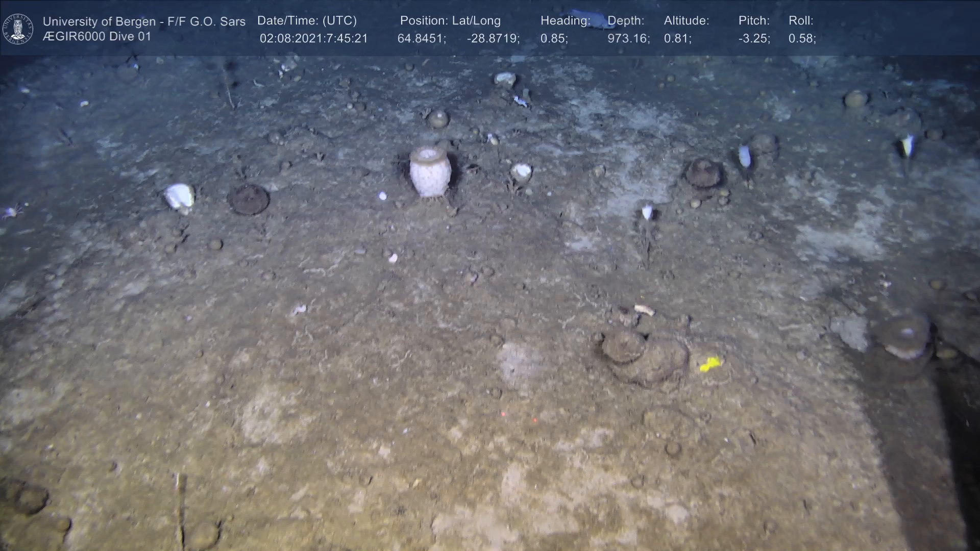
Task: Click the Altitude label
Action: click(687, 21)
